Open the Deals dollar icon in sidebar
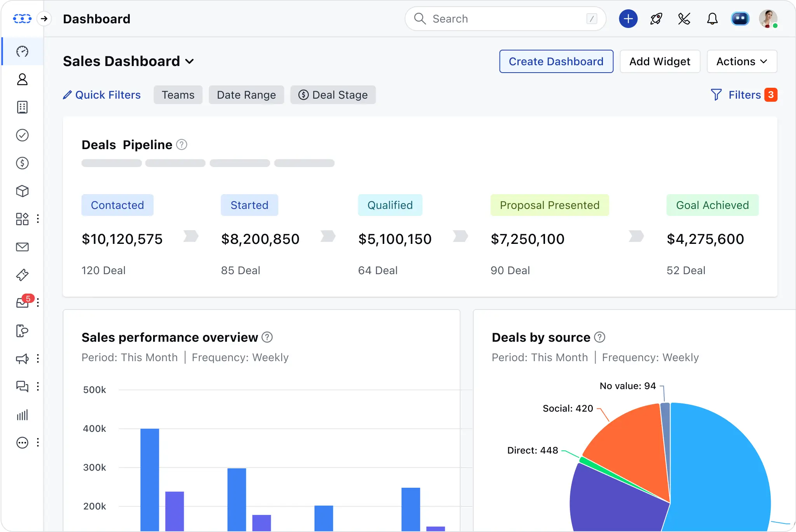 pos(22,163)
